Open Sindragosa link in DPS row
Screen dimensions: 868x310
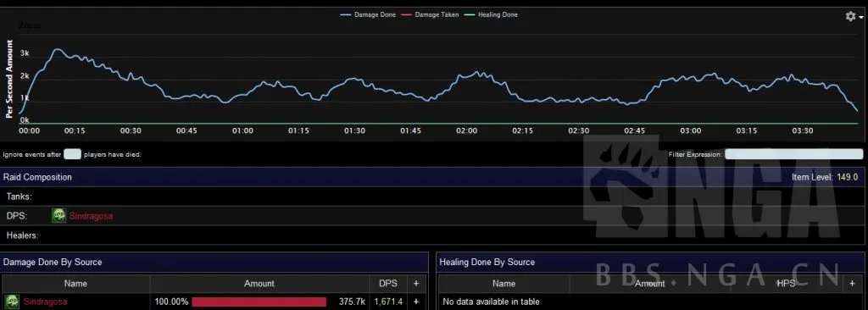tap(91, 216)
